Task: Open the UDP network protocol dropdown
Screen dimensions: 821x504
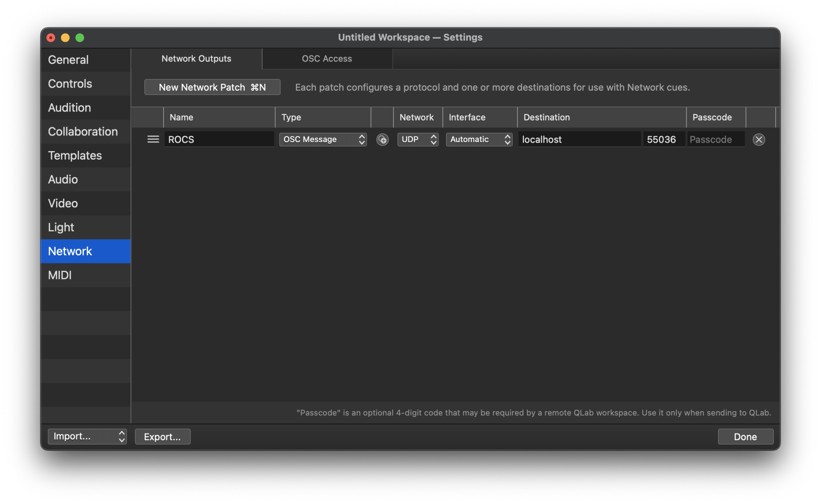Action: [417, 140]
